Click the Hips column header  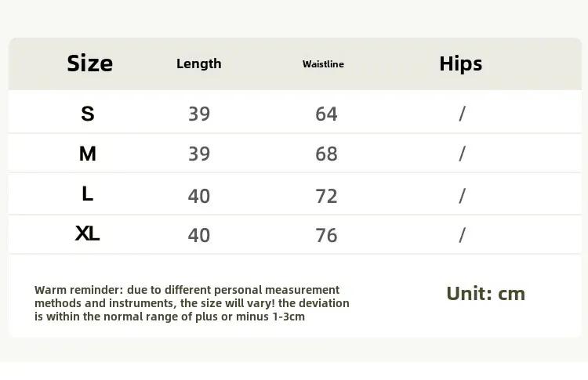[x=460, y=63]
